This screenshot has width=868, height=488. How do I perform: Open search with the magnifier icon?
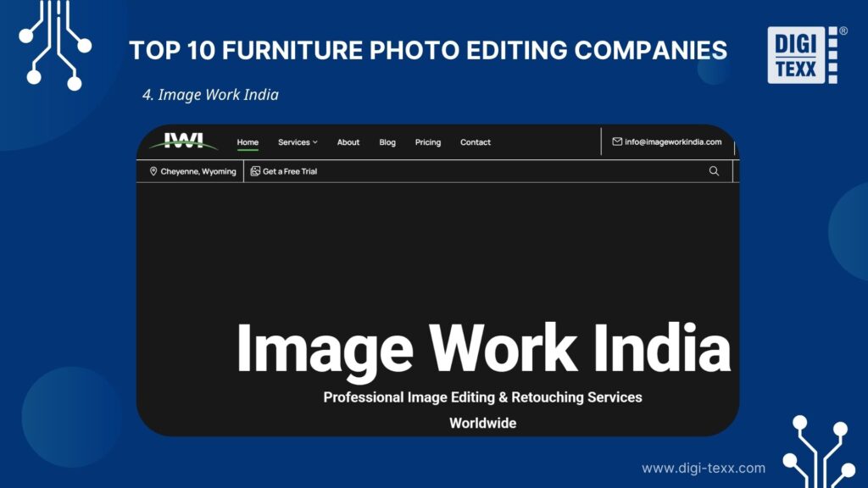tap(714, 171)
